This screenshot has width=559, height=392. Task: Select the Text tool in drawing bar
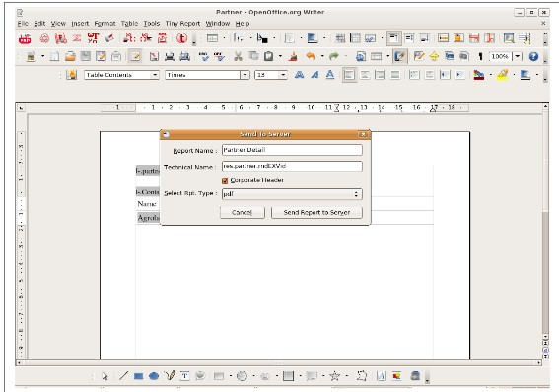pos(184,375)
